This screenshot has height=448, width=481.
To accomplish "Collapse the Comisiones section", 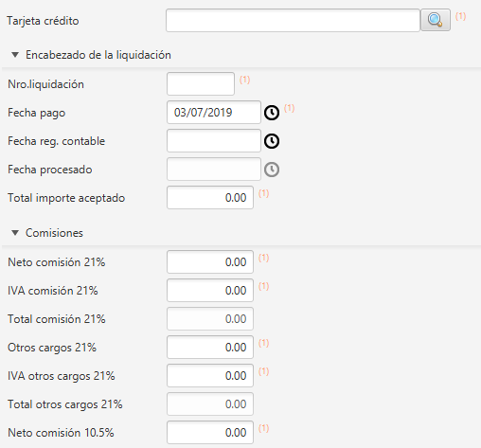I will [x=15, y=233].
